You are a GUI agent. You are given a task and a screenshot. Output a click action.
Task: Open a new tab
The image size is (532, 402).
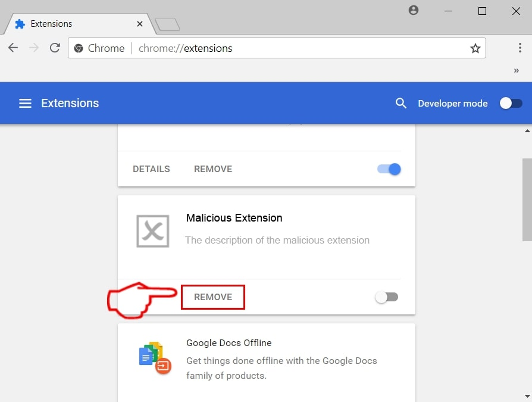click(168, 24)
